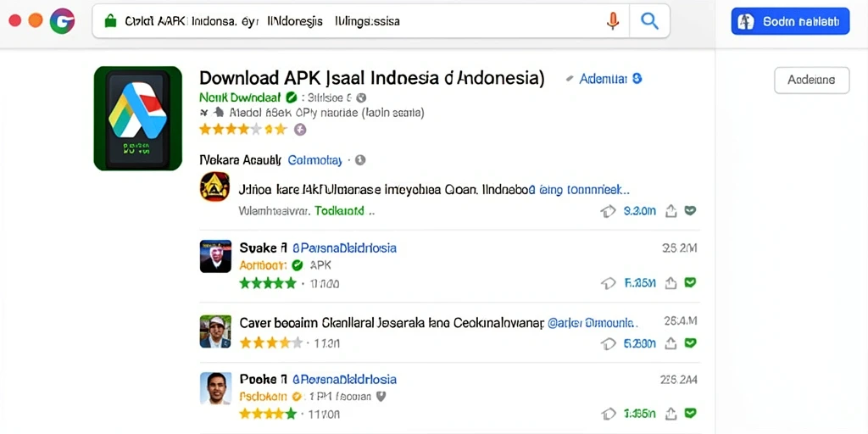Click green check beside 'Aoritioan:'
This screenshot has width=868, height=434.
[x=298, y=265]
